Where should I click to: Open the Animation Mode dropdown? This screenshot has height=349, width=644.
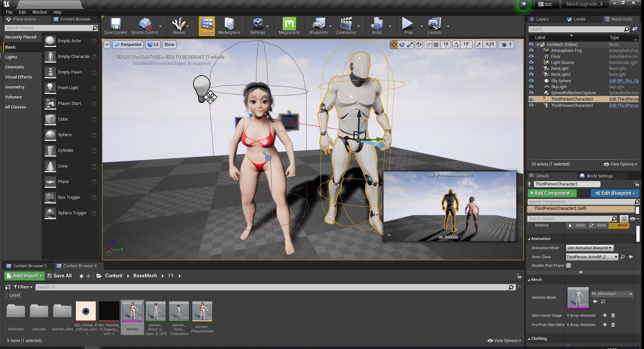[x=589, y=248]
